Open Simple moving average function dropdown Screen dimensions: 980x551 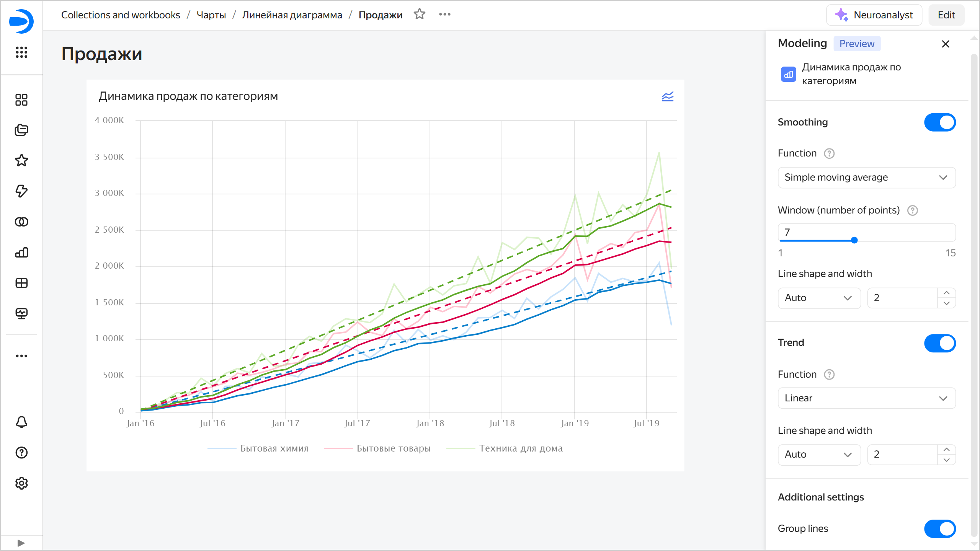(x=866, y=178)
